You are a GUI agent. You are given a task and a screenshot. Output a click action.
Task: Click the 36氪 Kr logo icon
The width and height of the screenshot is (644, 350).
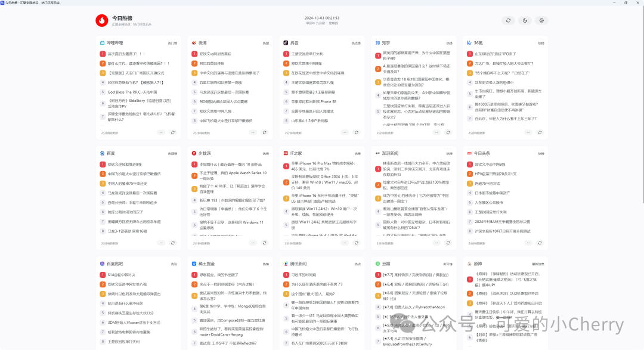[469, 43]
